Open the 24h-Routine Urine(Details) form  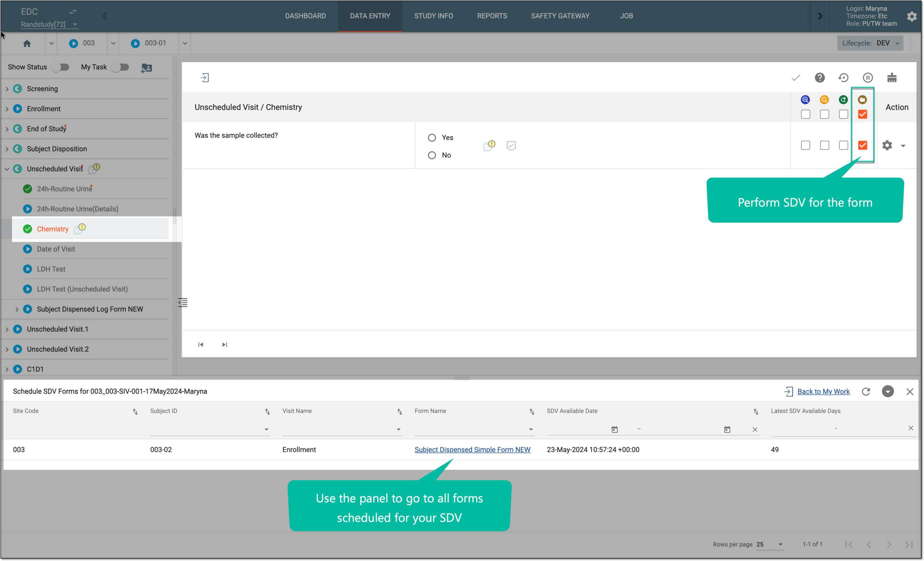(78, 209)
